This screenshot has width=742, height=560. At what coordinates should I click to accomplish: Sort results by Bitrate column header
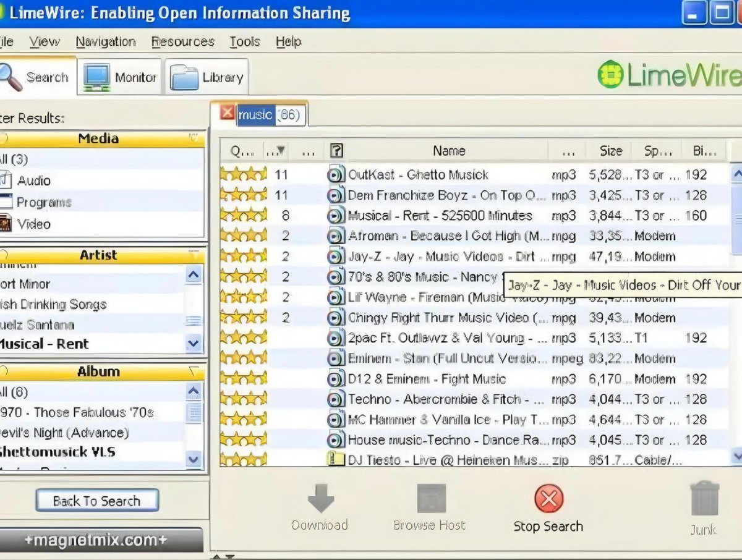coord(704,150)
